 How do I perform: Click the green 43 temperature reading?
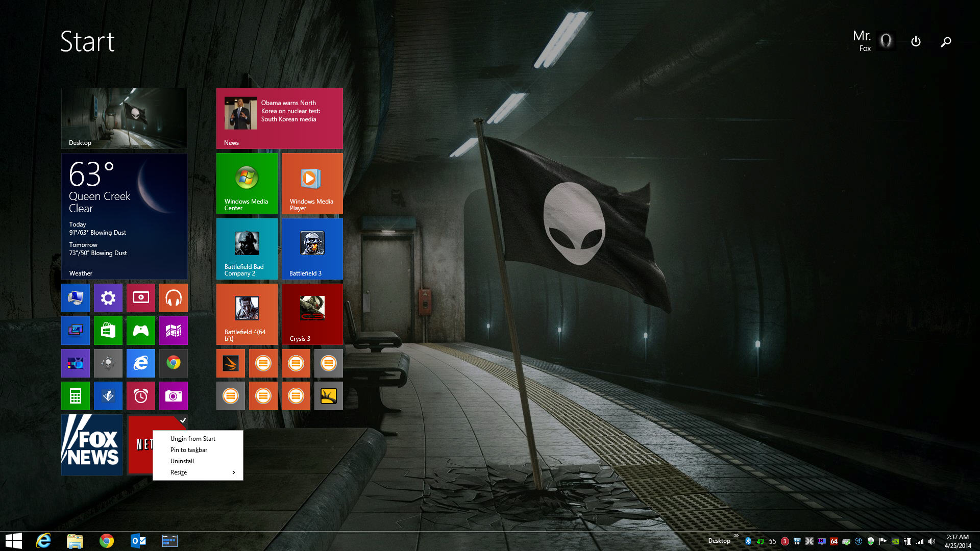(x=761, y=541)
